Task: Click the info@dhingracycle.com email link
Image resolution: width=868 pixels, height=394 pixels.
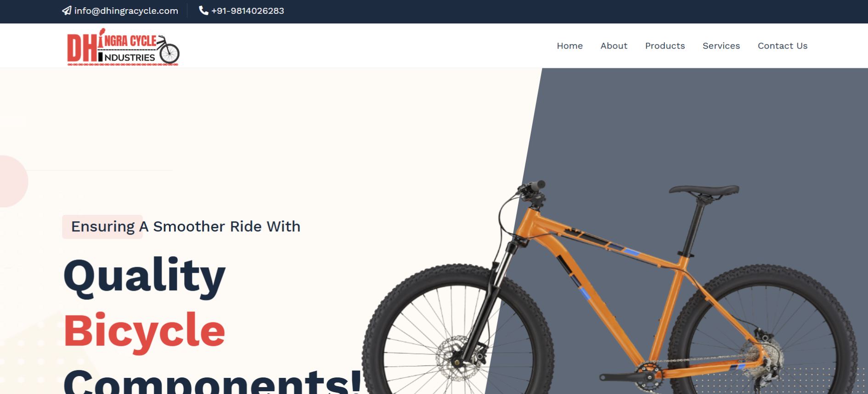Action: pyautogui.click(x=126, y=11)
